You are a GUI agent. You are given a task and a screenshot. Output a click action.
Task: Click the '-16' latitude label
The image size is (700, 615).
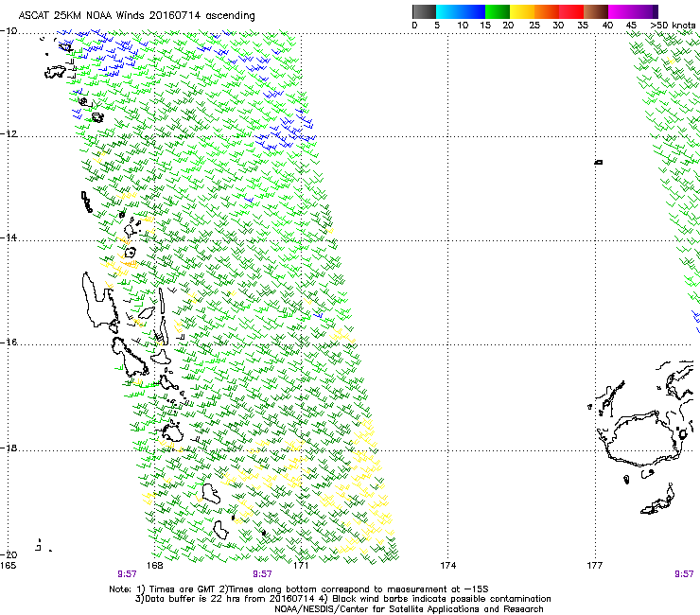click(9, 343)
